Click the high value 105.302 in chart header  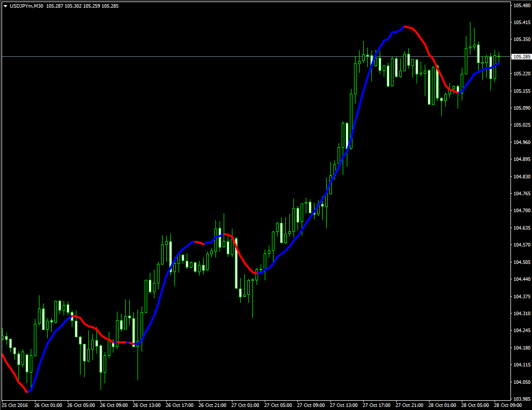click(73, 6)
